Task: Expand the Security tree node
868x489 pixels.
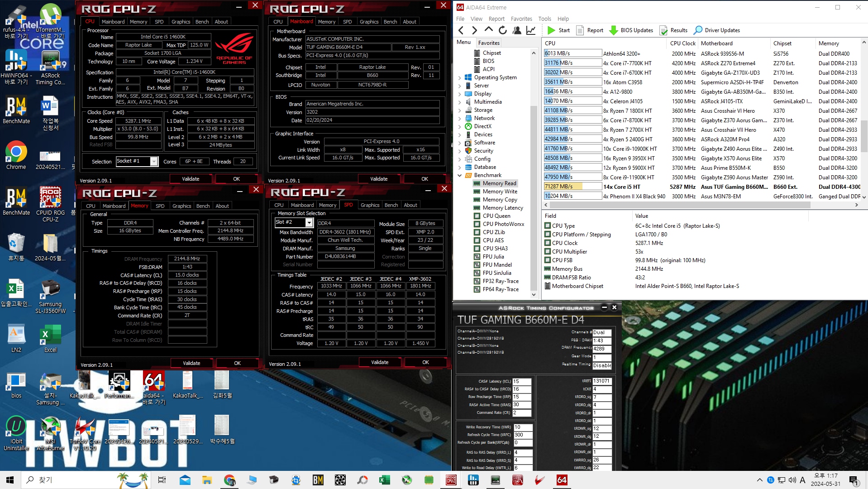Action: [459, 151]
